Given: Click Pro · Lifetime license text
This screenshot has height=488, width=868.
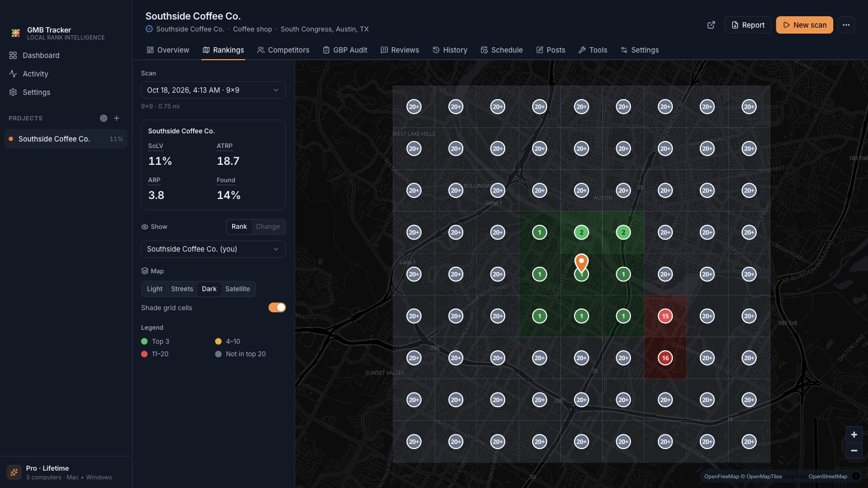Looking at the screenshot, I should click(x=47, y=468).
